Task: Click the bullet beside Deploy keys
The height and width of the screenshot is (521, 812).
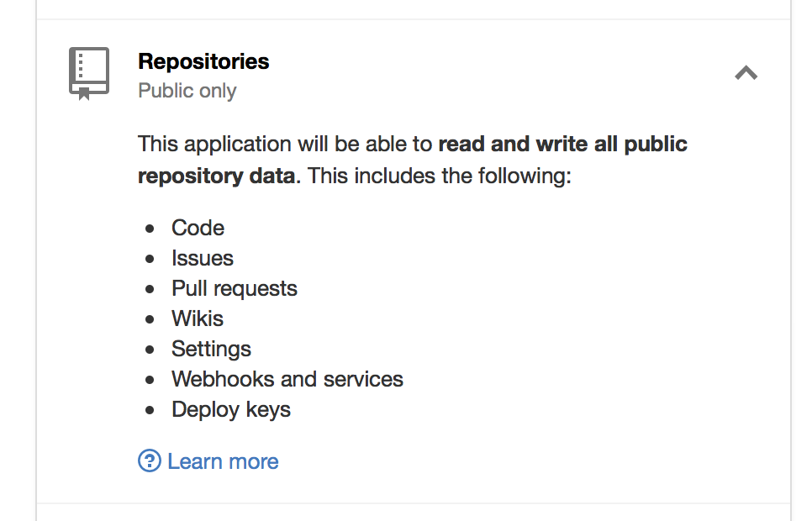Action: tap(150, 410)
